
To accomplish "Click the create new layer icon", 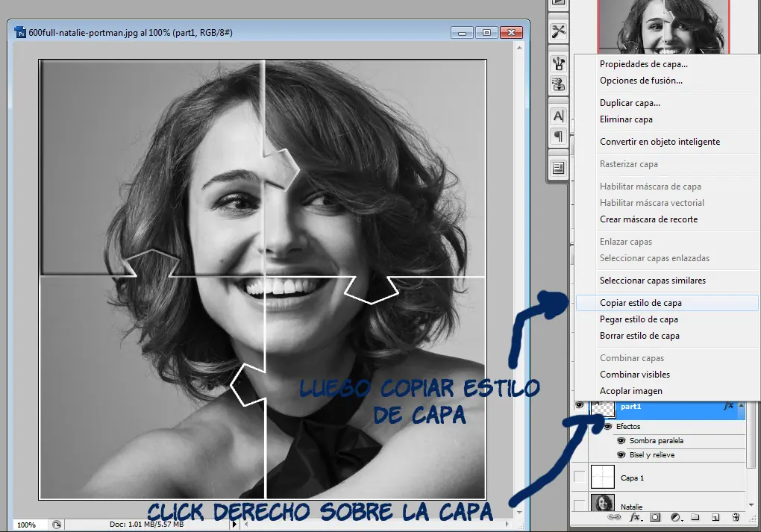I will pos(715,517).
